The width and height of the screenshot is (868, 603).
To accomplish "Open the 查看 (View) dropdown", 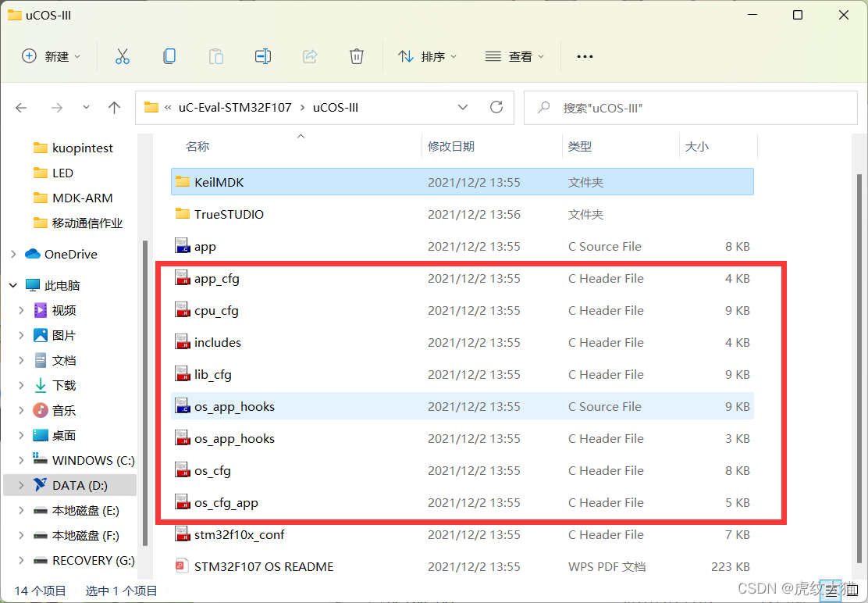I will [515, 56].
